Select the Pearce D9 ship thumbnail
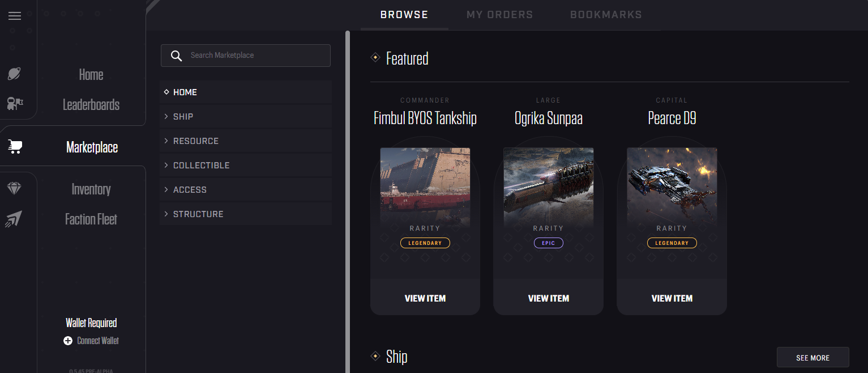Screen dimensions: 868x373 tap(672, 187)
